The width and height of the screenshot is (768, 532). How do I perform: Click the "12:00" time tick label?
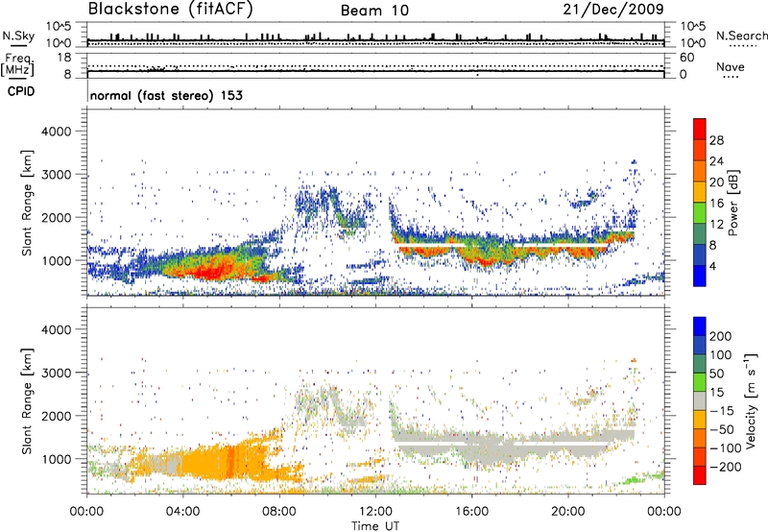375,512
